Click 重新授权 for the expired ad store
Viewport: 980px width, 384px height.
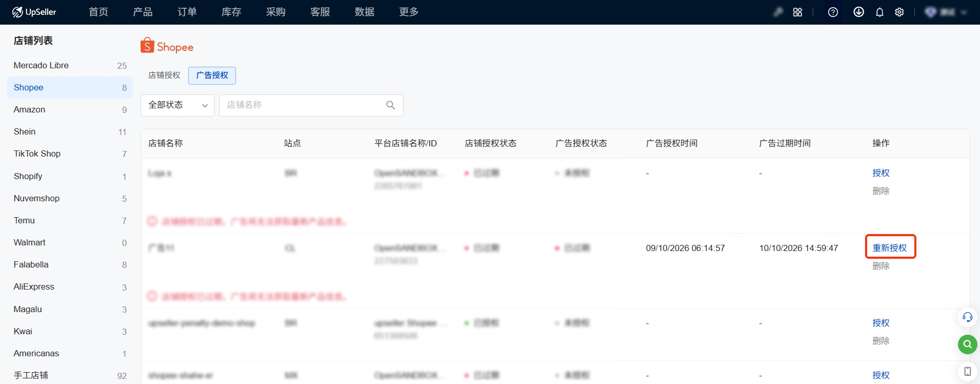tap(890, 248)
